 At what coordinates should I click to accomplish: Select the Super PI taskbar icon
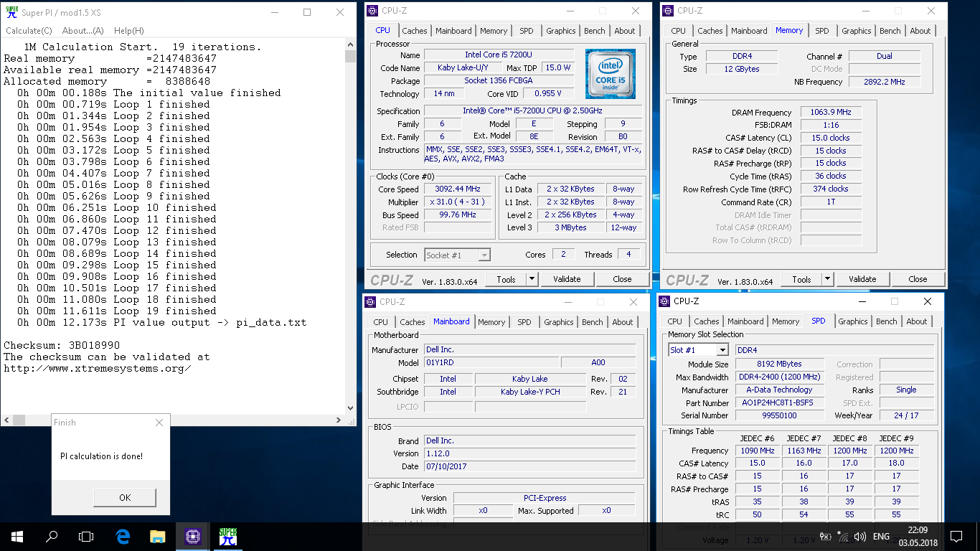[x=227, y=536]
